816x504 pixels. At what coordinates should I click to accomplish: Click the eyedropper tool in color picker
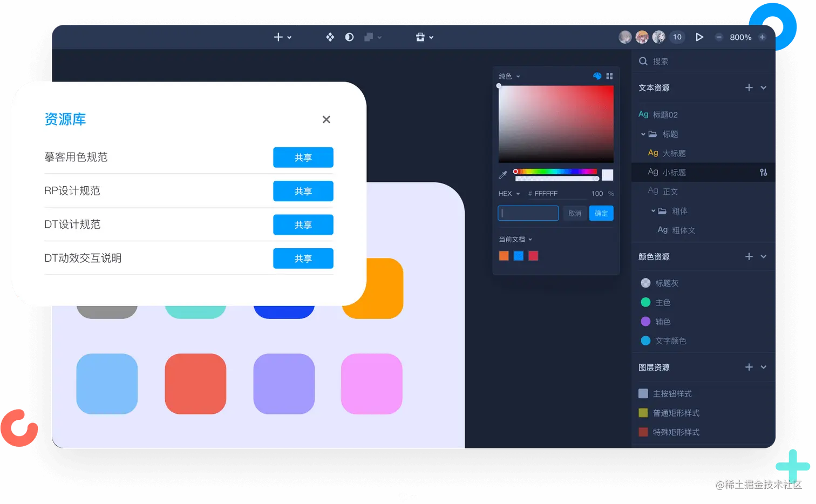point(503,174)
